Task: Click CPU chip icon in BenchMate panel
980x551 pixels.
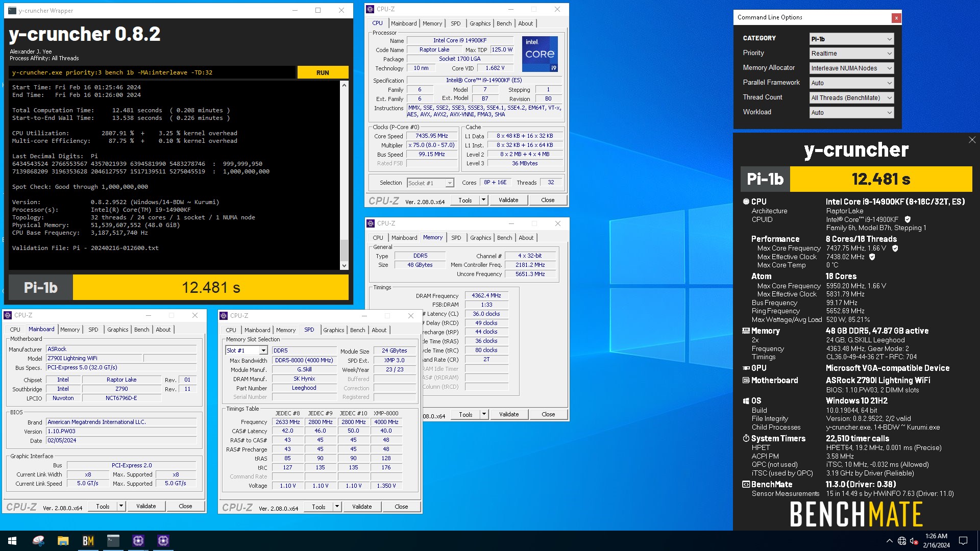Action: 746,202
